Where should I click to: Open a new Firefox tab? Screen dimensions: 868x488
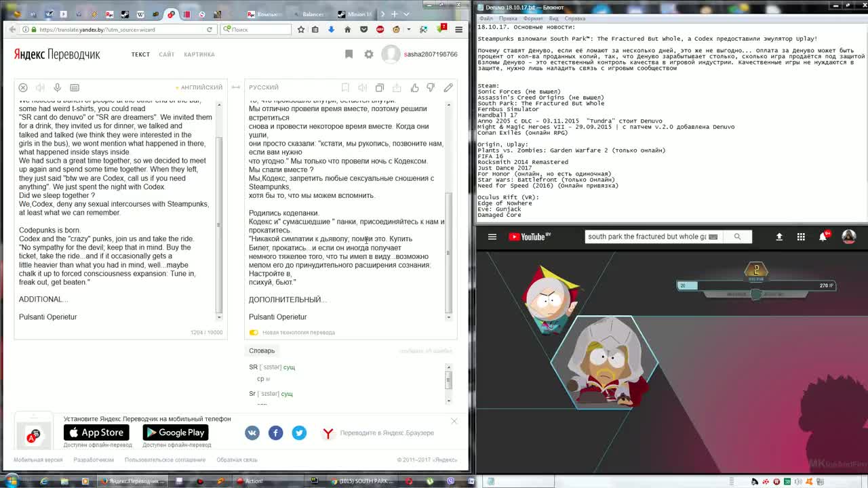coord(394,14)
